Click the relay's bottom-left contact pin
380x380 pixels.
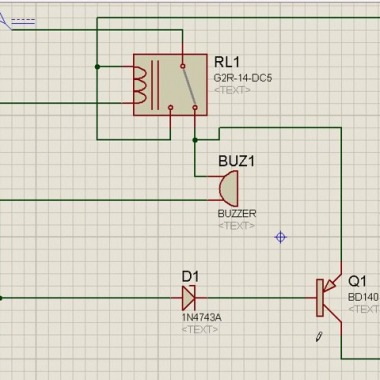tap(171, 107)
